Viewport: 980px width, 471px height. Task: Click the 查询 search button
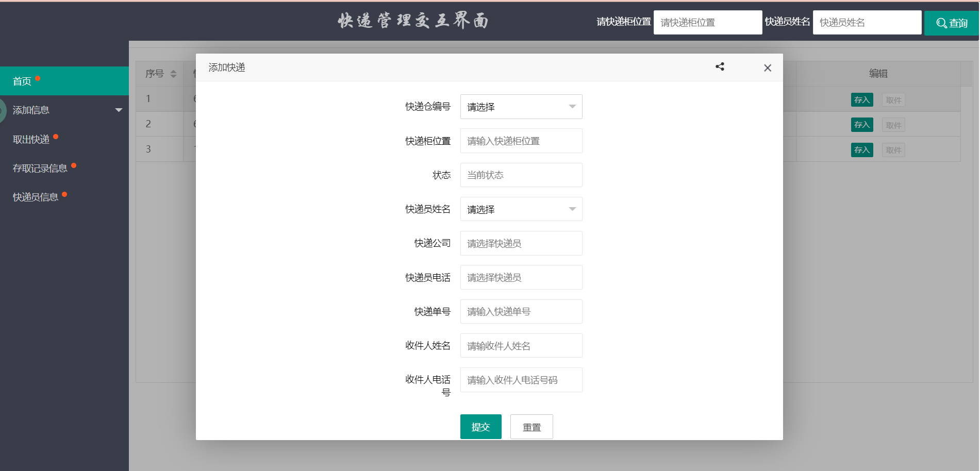[951, 23]
